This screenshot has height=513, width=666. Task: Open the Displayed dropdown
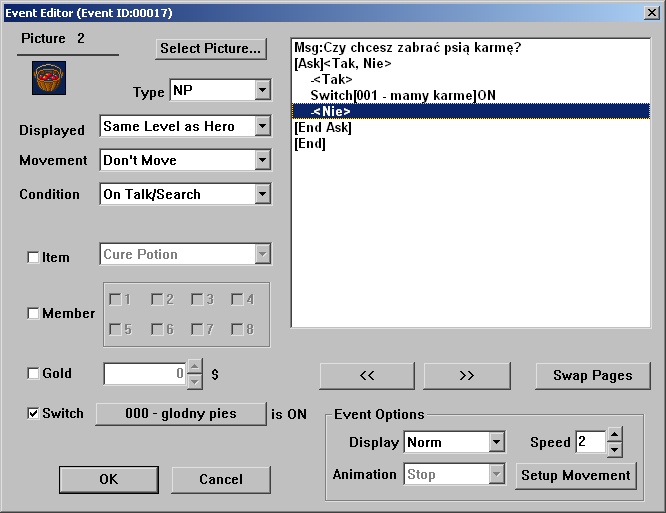[x=185, y=126]
